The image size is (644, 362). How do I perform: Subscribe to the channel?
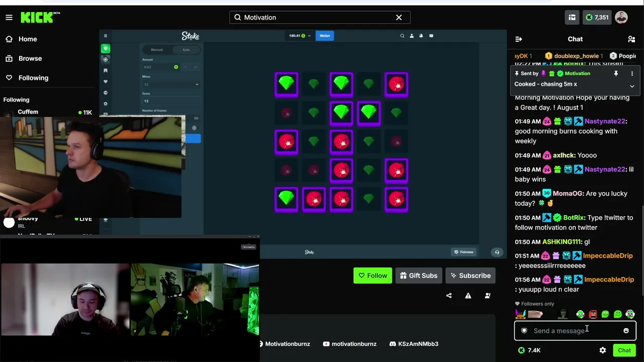[x=471, y=276]
